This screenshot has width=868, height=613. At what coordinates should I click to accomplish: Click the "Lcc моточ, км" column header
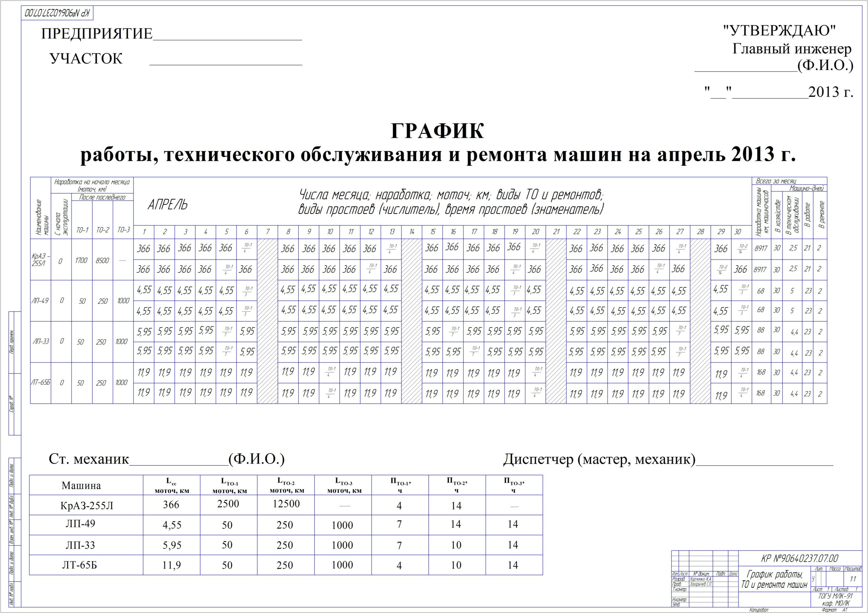coord(172,486)
